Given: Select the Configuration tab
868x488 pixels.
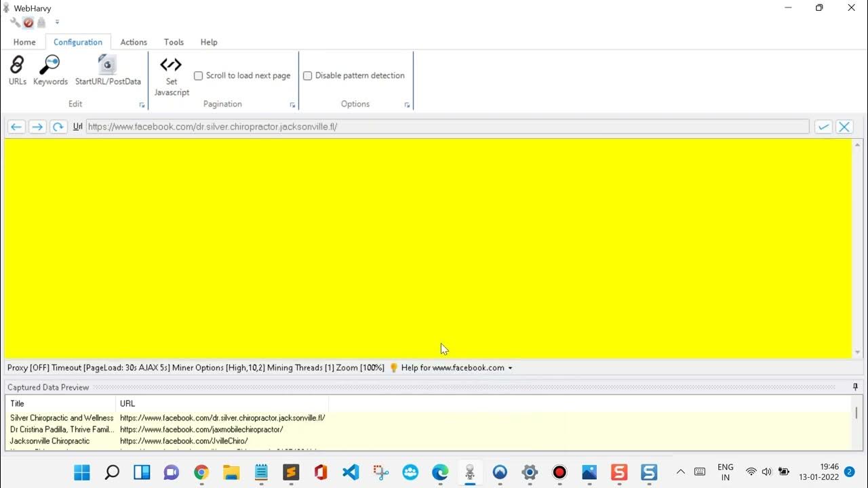Looking at the screenshot, I should pos(78,42).
